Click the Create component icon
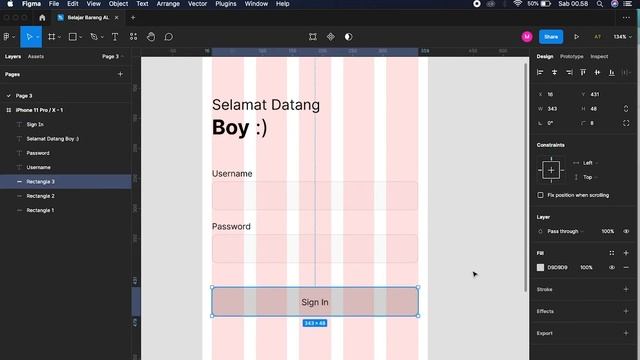The image size is (640, 360). coord(331,37)
